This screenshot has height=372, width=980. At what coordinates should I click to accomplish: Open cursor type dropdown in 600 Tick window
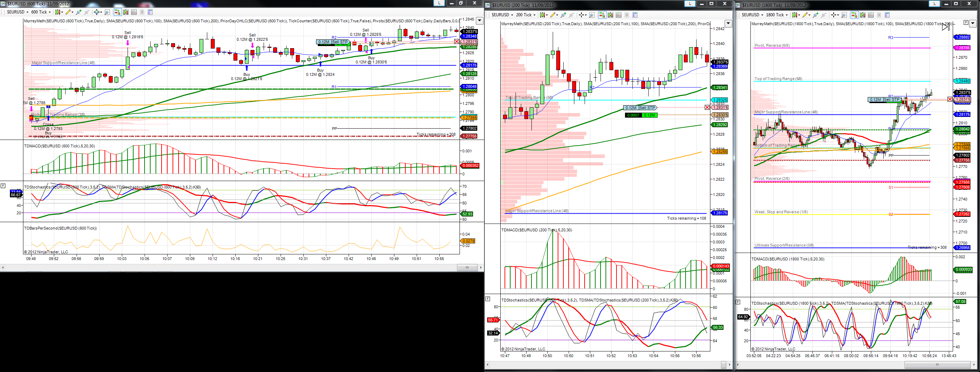(x=98, y=12)
